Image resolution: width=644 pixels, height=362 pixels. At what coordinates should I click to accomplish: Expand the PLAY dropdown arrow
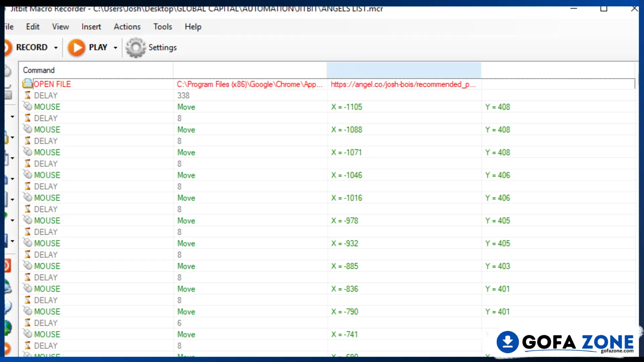tap(115, 48)
